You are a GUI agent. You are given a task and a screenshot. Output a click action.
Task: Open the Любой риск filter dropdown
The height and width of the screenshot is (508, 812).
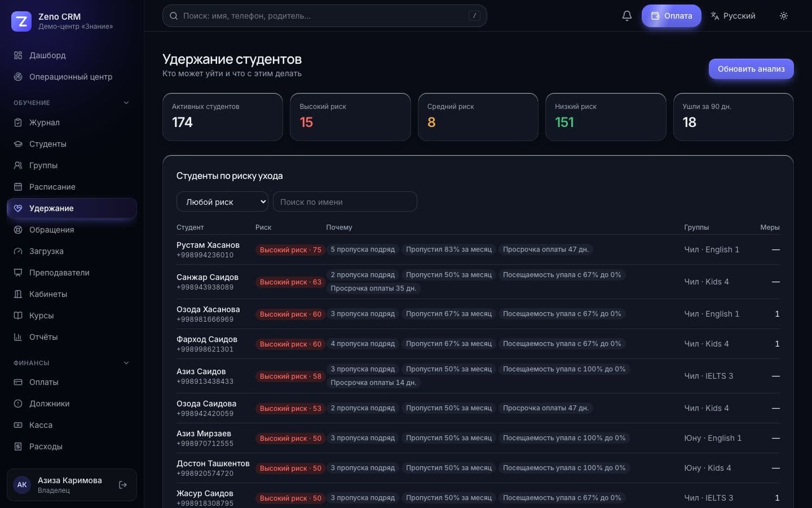pyautogui.click(x=222, y=202)
